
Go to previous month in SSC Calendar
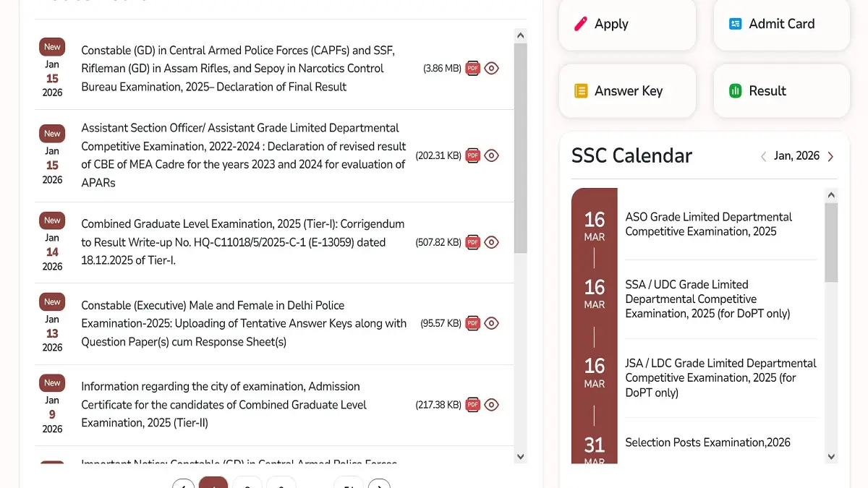pyautogui.click(x=763, y=155)
